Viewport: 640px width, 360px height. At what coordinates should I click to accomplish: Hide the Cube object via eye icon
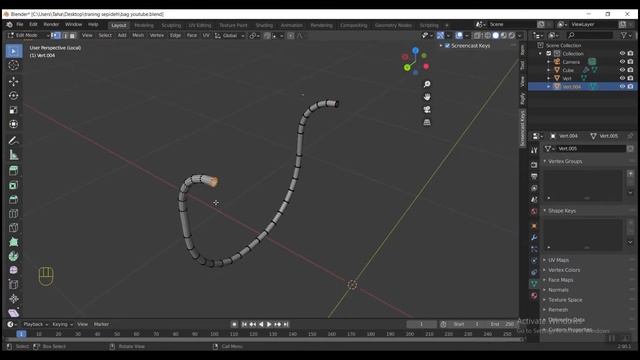(622, 70)
